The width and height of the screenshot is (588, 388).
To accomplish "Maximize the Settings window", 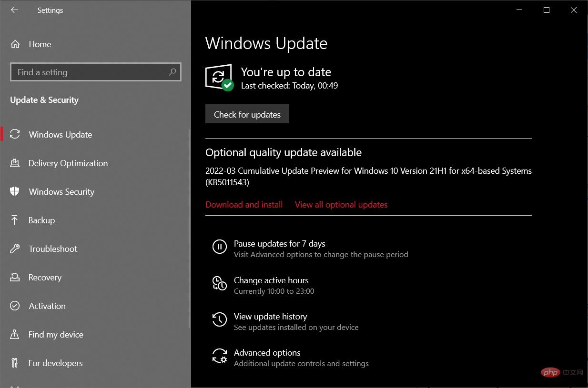I will coord(547,10).
